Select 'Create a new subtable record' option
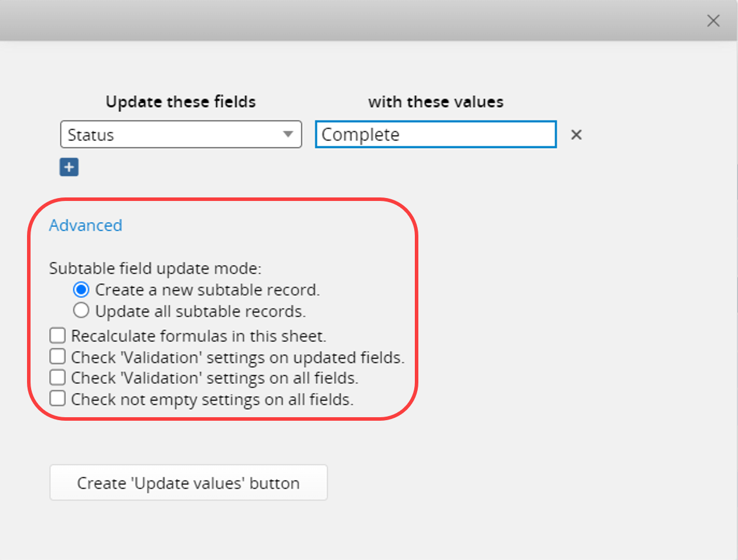 [x=81, y=289]
